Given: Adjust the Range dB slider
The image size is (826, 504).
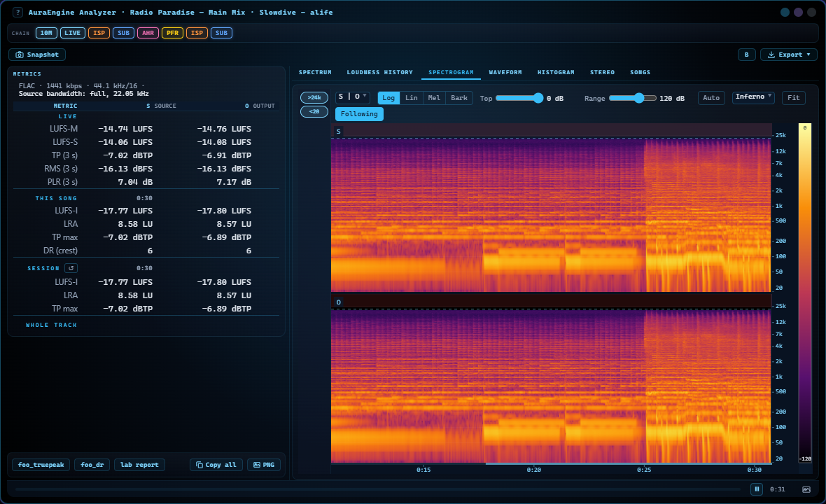Looking at the screenshot, I should (632, 98).
